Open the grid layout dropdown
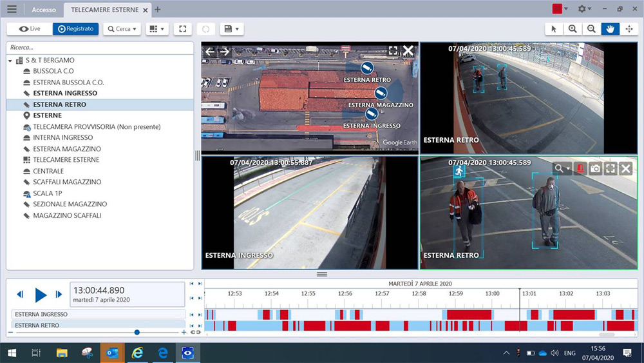Image resolution: width=644 pixels, height=363 pixels. pos(156,29)
